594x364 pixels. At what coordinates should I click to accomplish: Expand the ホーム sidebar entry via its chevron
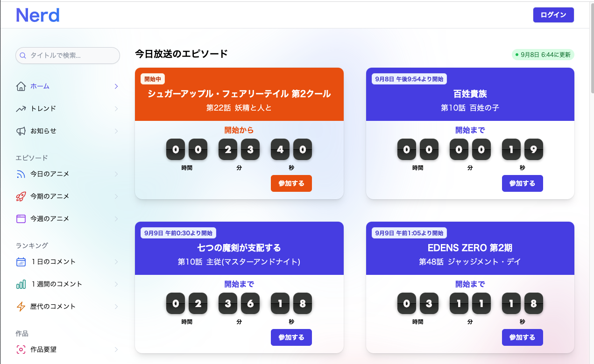pos(116,86)
